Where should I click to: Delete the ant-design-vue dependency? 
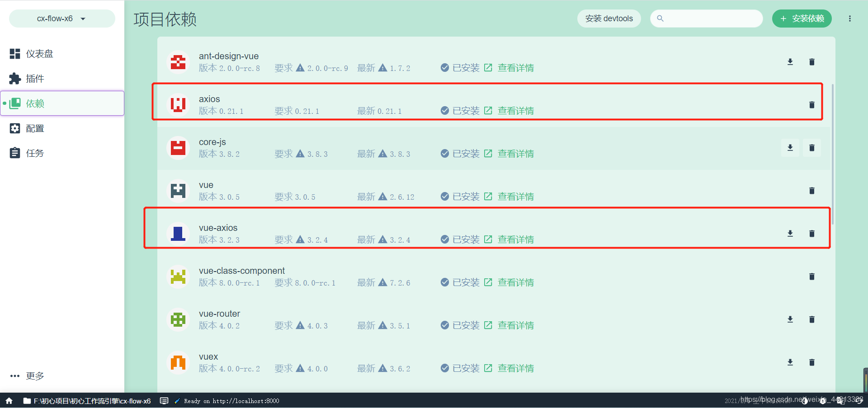click(x=812, y=62)
